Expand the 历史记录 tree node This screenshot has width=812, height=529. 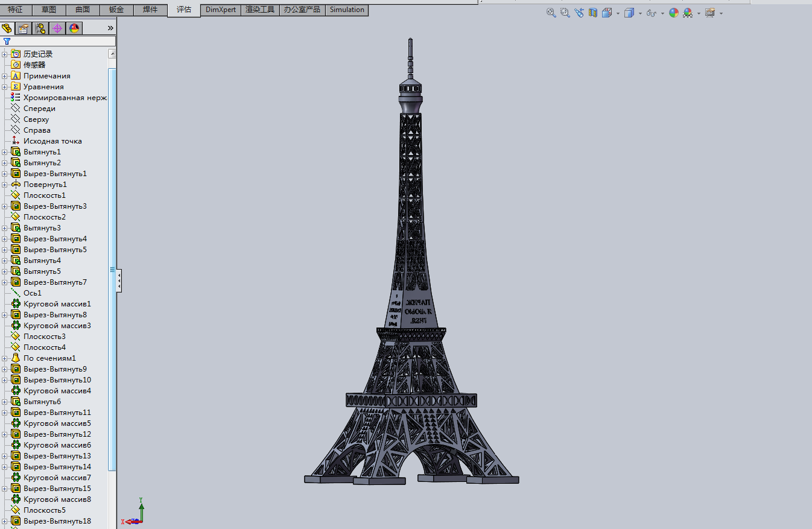(x=5, y=54)
